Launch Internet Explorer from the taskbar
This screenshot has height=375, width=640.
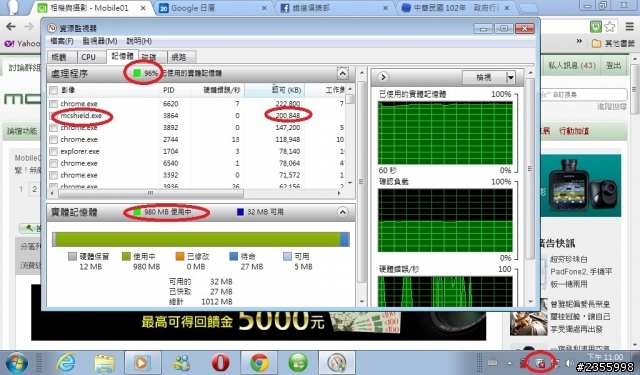pyautogui.click(x=66, y=362)
